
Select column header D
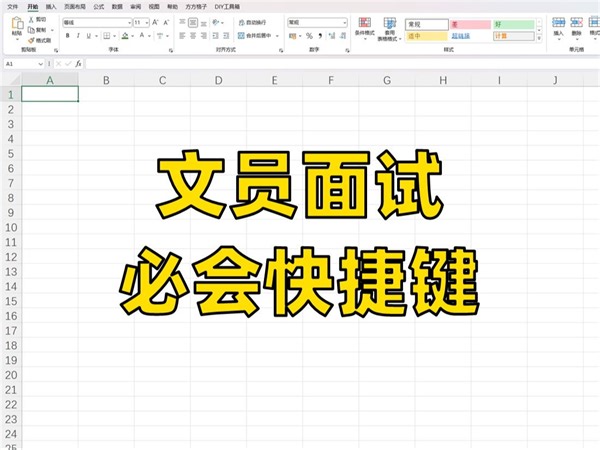[218, 80]
